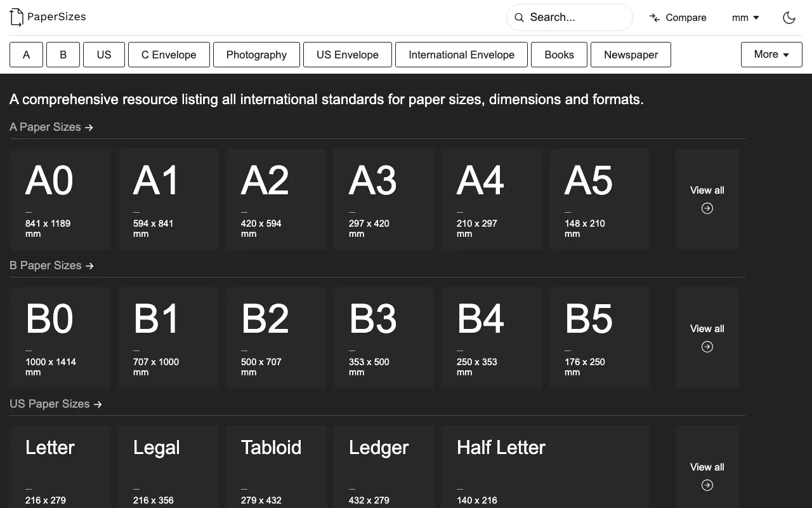Image resolution: width=812 pixels, height=508 pixels.
Task: Click View all in B Paper Sizes row
Action: click(x=707, y=338)
